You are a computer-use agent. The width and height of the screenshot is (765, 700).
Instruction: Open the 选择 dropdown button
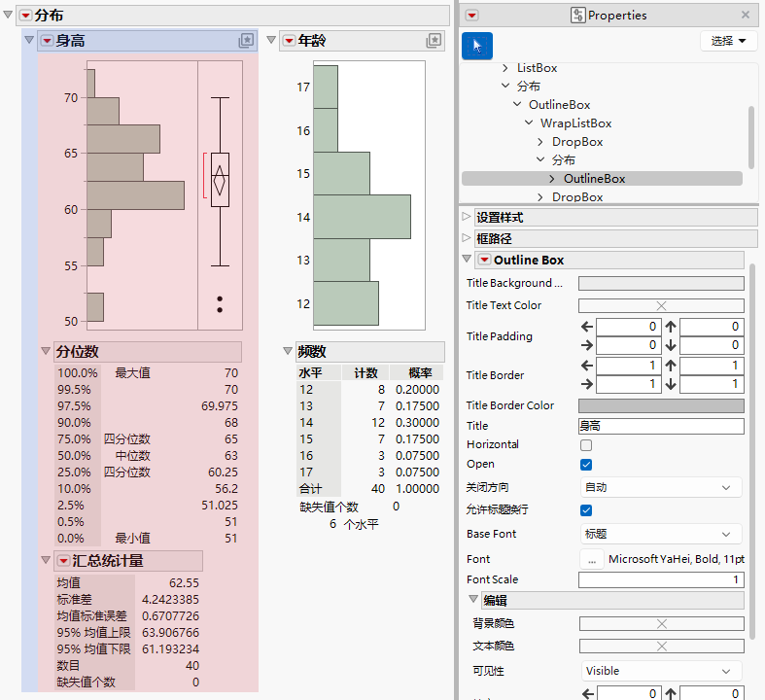[x=728, y=41]
